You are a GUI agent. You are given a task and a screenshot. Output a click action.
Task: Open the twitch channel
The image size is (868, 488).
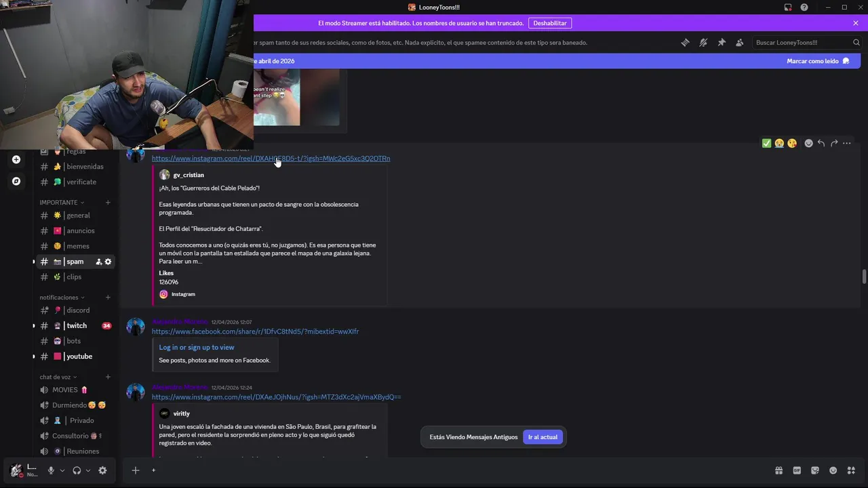75,326
